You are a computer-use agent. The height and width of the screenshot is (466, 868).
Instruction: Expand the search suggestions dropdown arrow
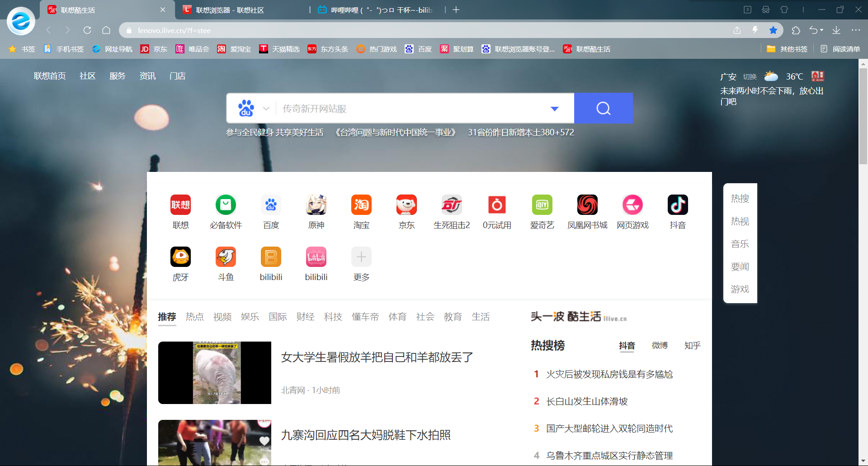555,109
